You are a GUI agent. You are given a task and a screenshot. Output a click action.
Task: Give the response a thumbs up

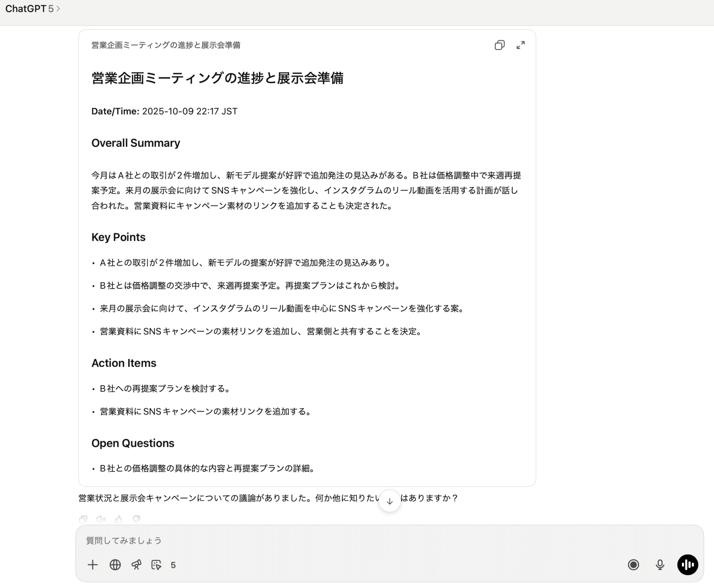119,519
